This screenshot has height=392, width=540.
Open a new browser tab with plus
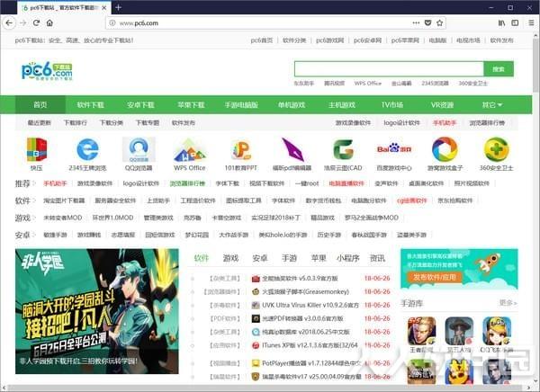(118, 7)
